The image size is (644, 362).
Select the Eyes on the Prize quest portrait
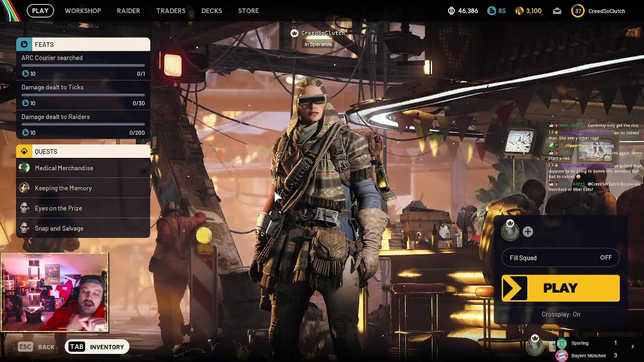pos(24,208)
